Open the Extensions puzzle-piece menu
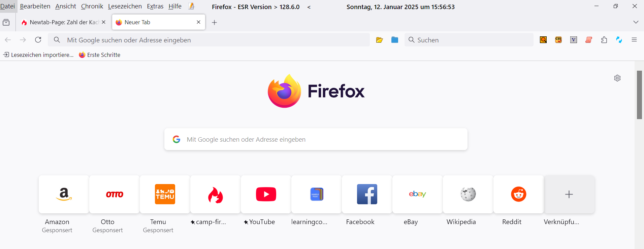This screenshot has width=644, height=249. [604, 40]
